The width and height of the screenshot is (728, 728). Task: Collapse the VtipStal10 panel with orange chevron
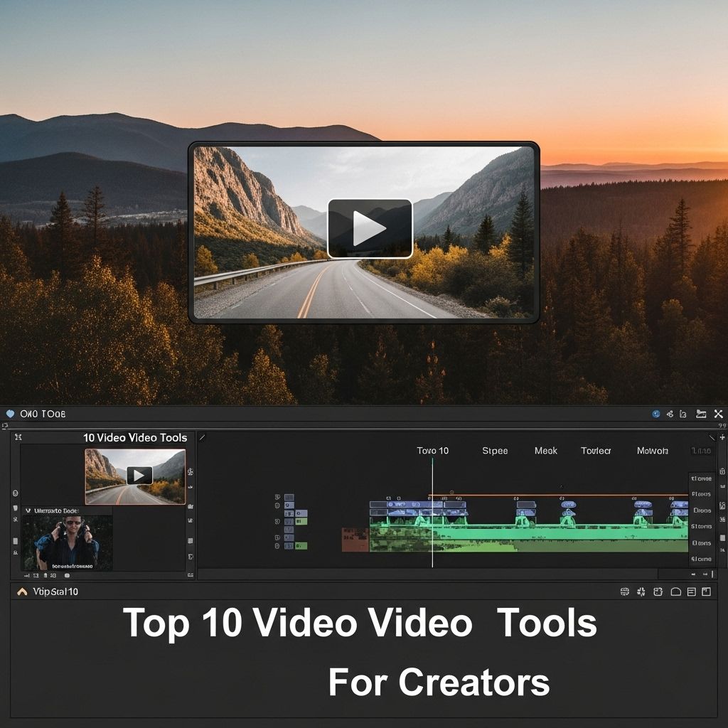(x=22, y=591)
